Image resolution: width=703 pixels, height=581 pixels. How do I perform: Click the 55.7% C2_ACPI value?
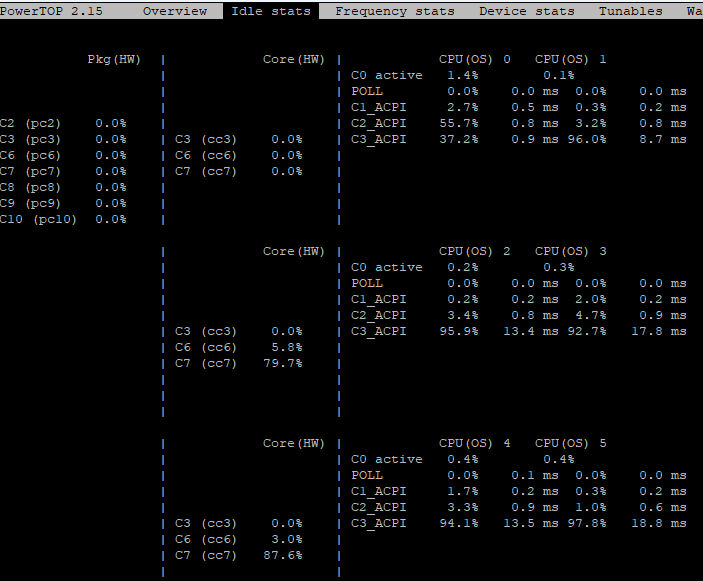[459, 123]
